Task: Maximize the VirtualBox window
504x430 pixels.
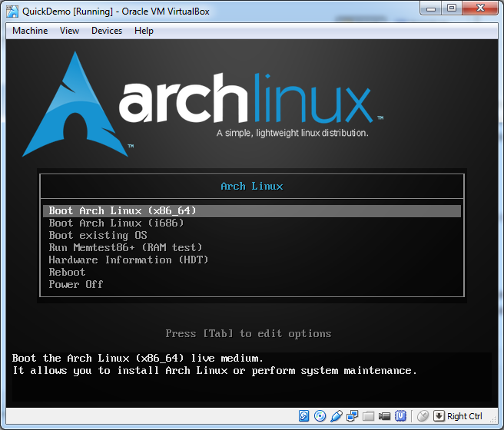Action: [x=452, y=8]
